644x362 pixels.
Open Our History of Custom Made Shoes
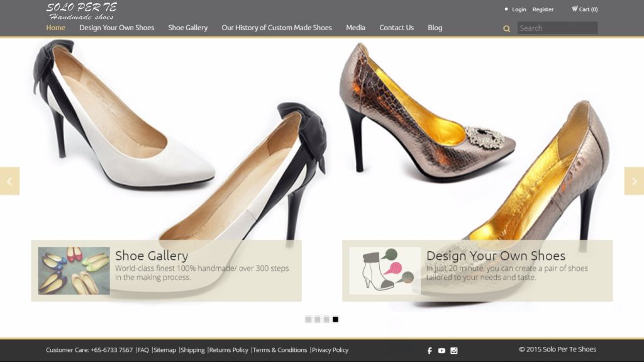click(x=276, y=28)
